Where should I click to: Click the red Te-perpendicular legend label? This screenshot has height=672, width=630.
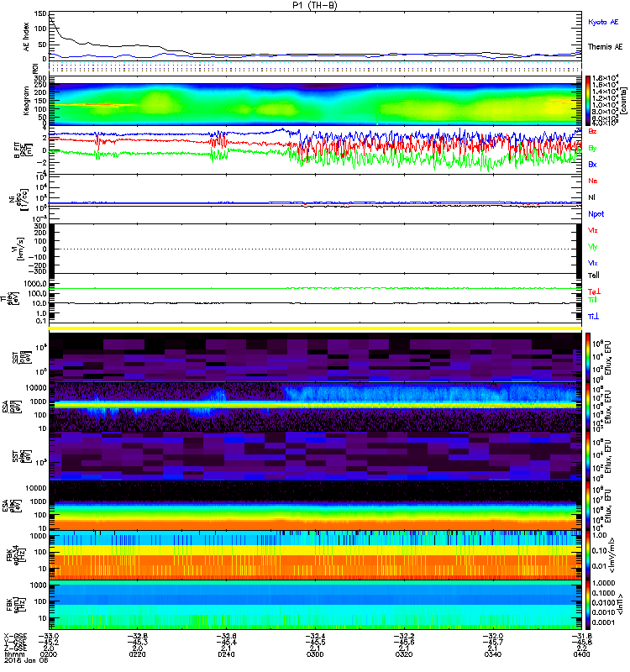click(594, 291)
